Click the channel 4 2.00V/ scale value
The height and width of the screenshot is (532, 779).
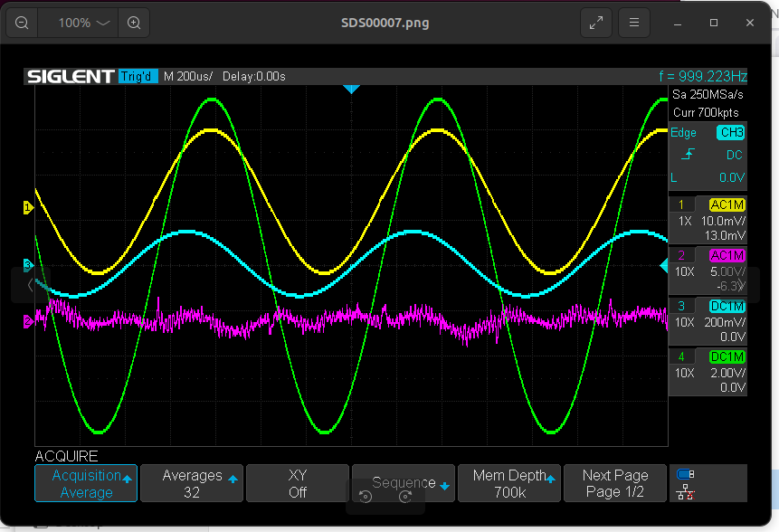(727, 373)
